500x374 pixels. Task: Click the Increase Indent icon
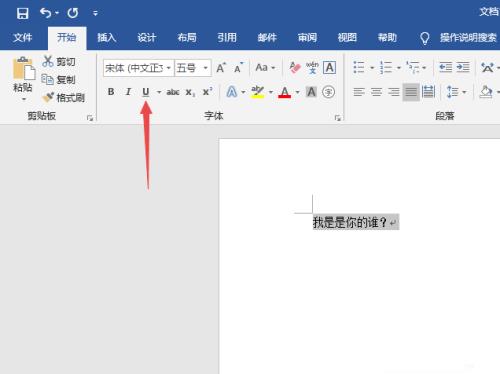463,68
